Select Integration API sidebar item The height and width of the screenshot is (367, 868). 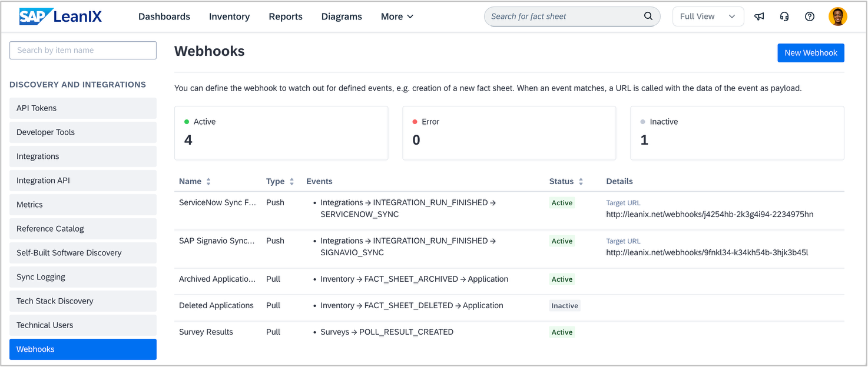pyautogui.click(x=83, y=181)
